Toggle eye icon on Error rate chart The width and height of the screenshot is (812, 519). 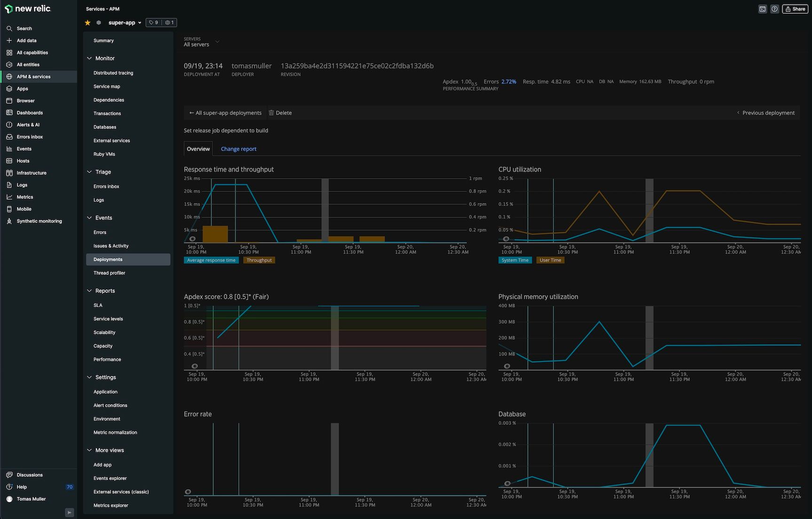point(188,492)
